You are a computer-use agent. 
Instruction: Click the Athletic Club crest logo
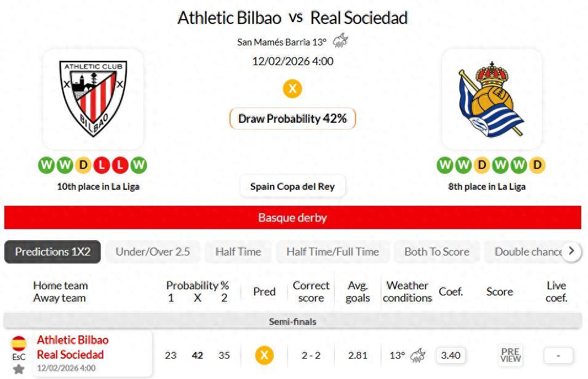93,98
